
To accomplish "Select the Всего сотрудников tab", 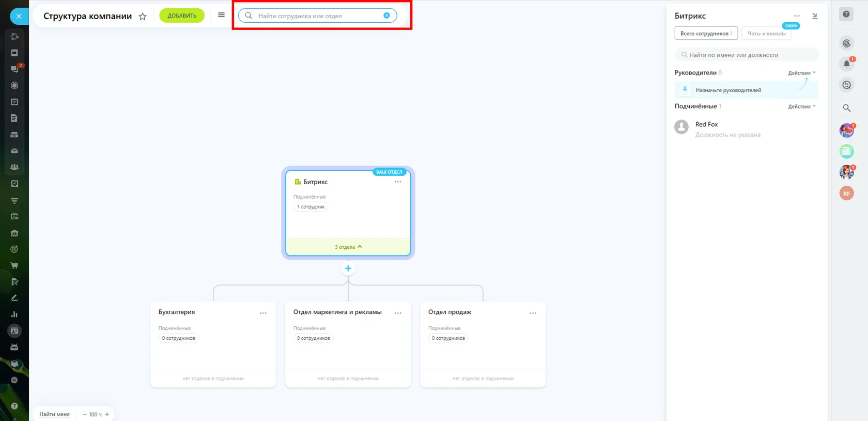I will tap(706, 34).
